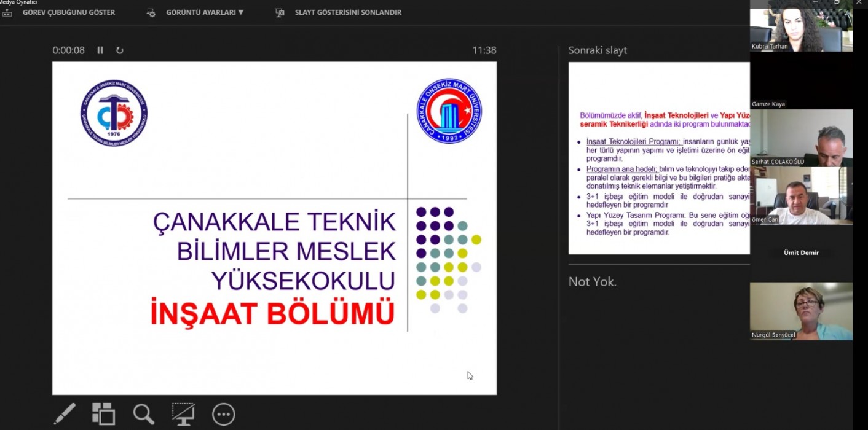Select Gamze Kaya's participant tile
The width and height of the screenshot is (868, 430).
coord(801,80)
